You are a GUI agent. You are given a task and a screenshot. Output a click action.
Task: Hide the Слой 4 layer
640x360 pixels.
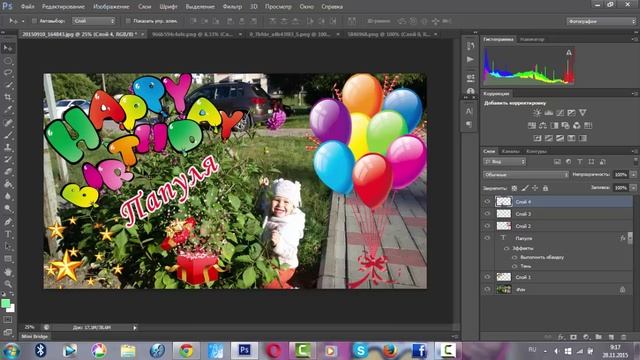[x=487, y=202]
